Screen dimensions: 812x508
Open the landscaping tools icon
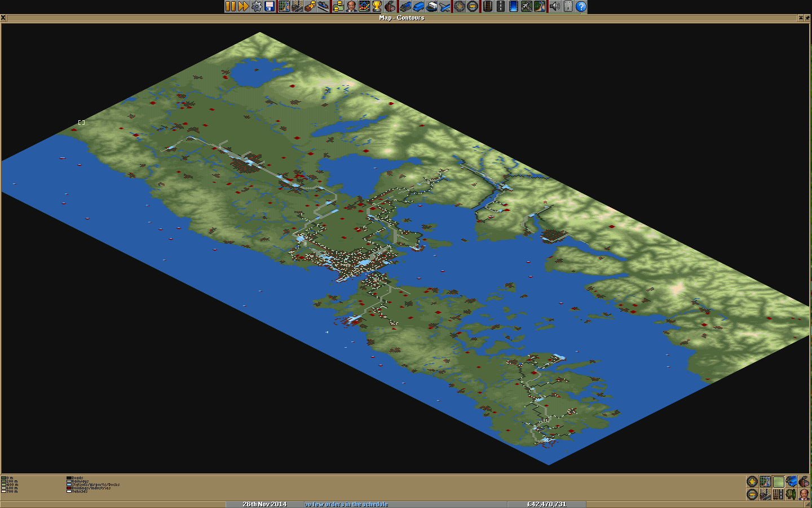click(x=539, y=6)
